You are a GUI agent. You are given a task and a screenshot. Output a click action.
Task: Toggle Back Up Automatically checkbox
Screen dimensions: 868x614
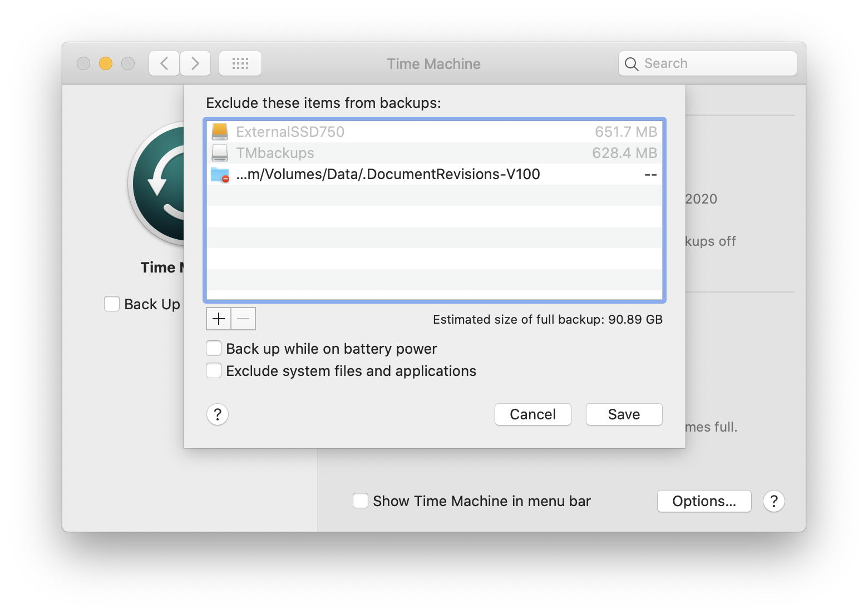point(112,304)
